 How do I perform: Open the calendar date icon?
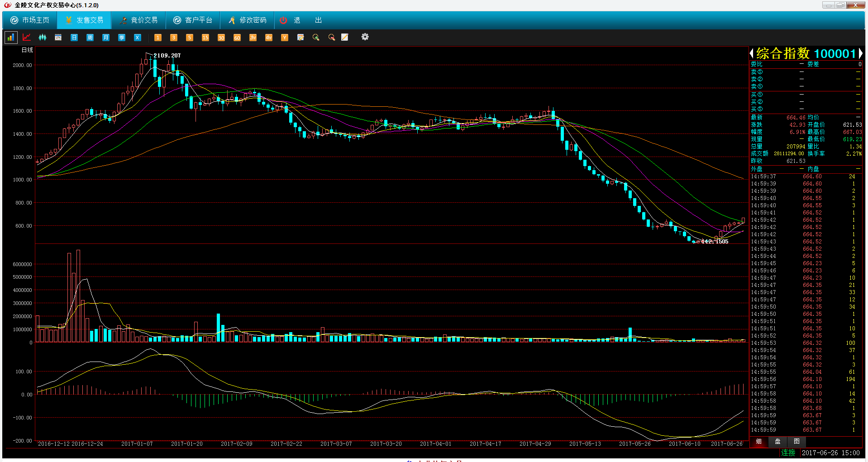point(58,37)
